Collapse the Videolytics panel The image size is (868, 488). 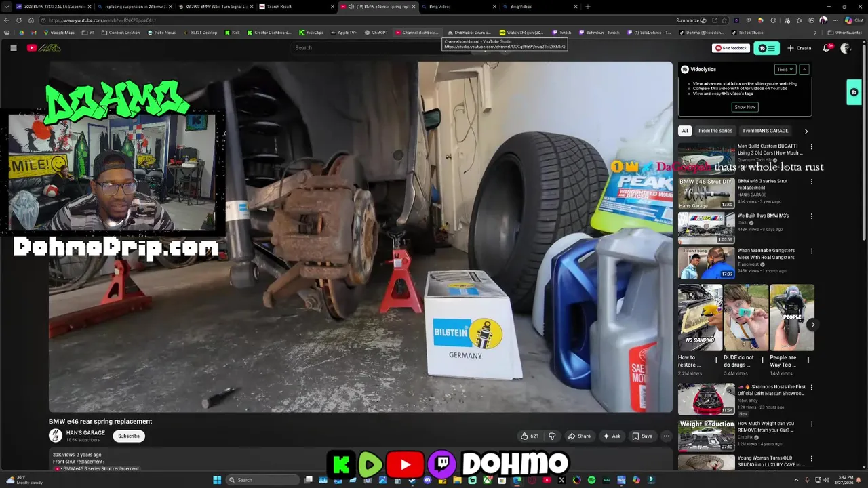[804, 69]
